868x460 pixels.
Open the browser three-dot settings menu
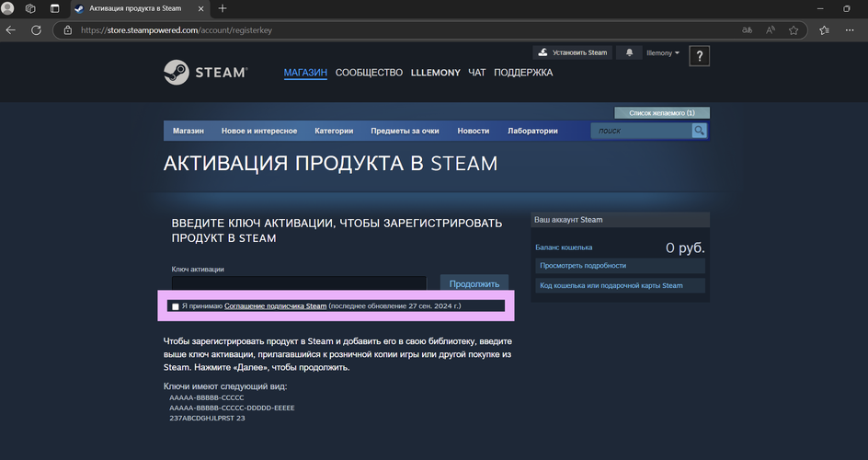tap(850, 30)
